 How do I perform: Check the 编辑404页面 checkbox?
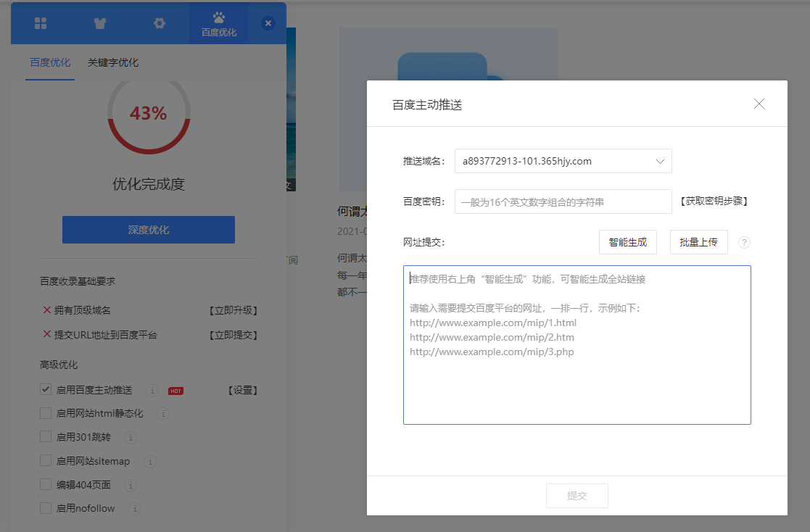(x=46, y=484)
